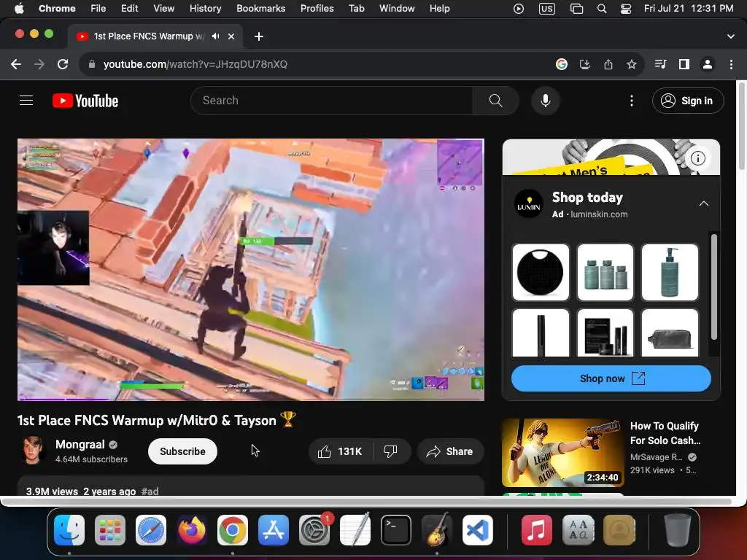Click the page vertical scrollbar
The width and height of the screenshot is (747, 560).
741,125
